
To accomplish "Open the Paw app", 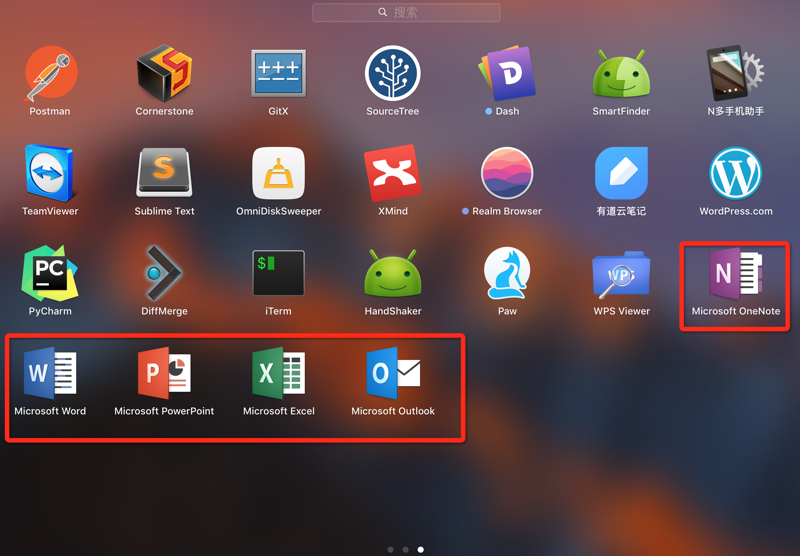I will (507, 273).
